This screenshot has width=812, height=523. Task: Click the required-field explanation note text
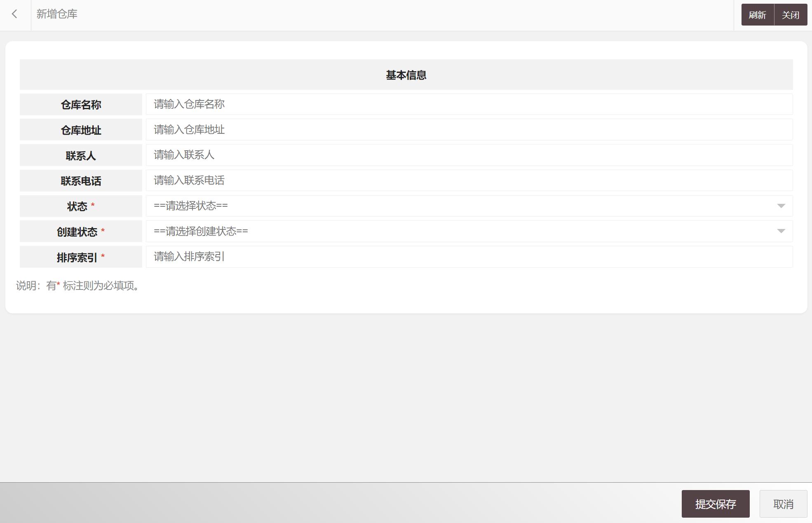(77, 286)
